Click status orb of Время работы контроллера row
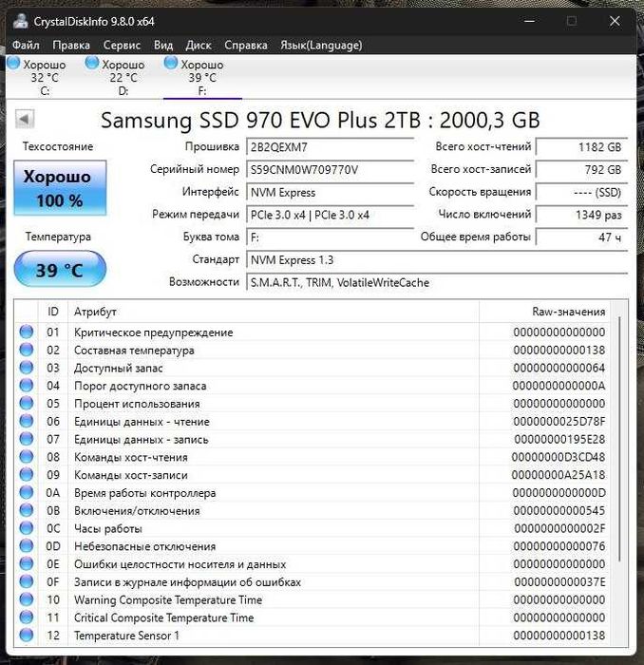The height and width of the screenshot is (665, 644). pyautogui.click(x=27, y=492)
